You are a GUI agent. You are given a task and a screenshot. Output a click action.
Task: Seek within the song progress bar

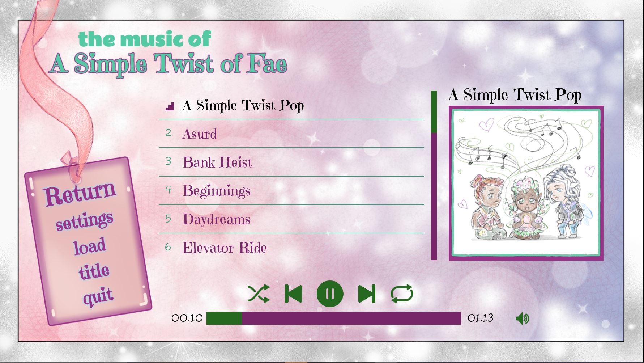[x=333, y=318]
